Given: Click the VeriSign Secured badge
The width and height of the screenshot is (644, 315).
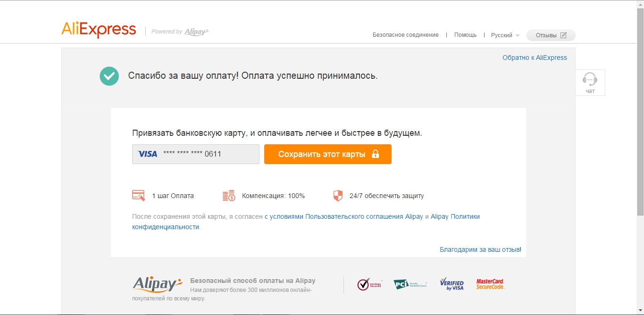Looking at the screenshot, I should (369, 284).
